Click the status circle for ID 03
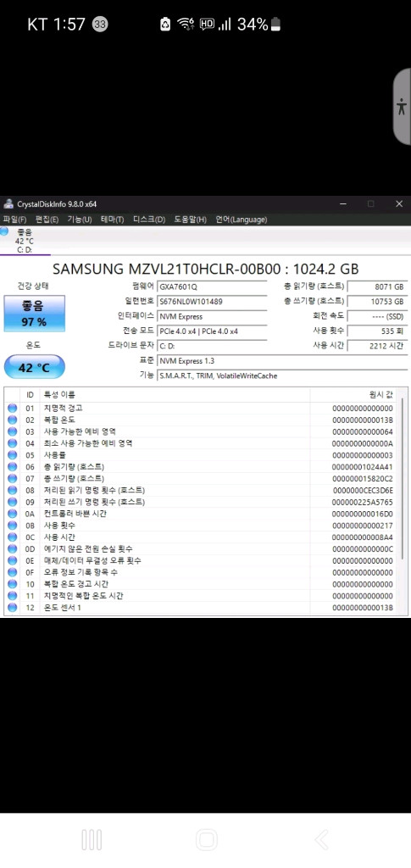411x868 pixels. point(12,431)
